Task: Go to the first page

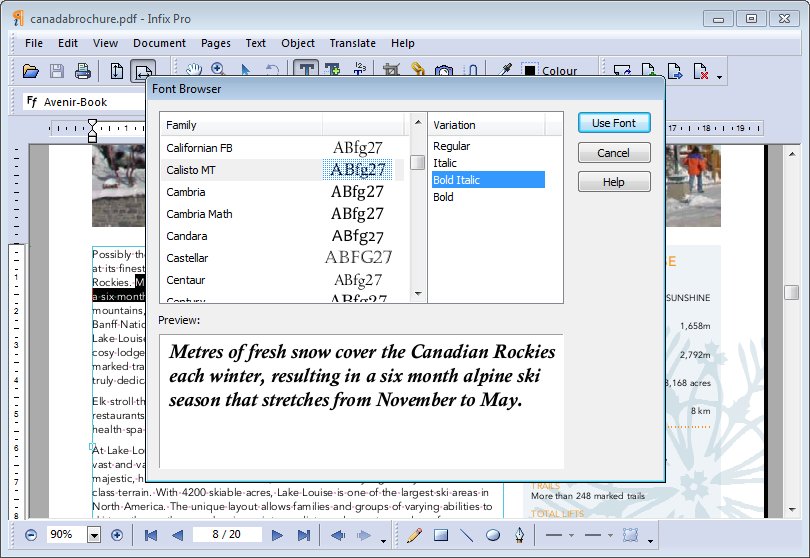Action: click(151, 535)
